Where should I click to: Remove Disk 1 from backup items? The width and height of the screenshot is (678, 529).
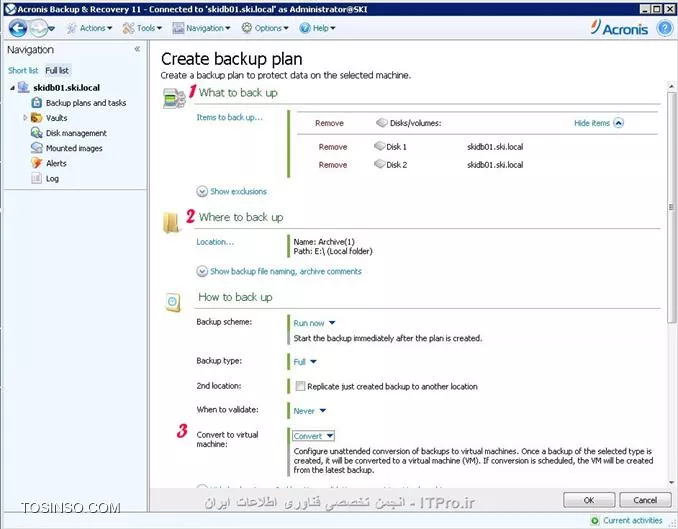tap(333, 147)
